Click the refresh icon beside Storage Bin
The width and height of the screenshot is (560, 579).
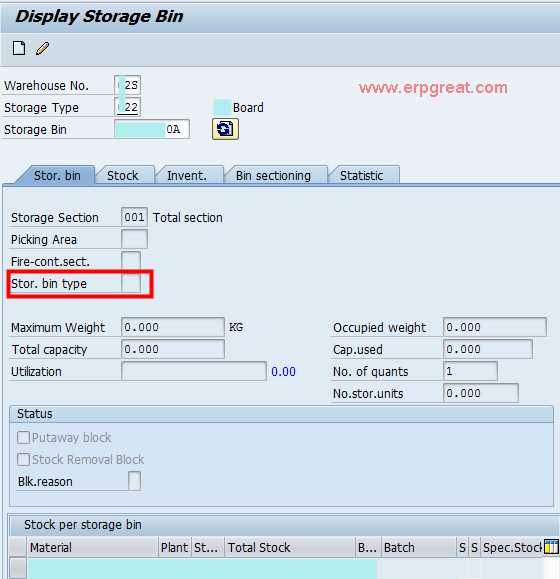pos(225,129)
